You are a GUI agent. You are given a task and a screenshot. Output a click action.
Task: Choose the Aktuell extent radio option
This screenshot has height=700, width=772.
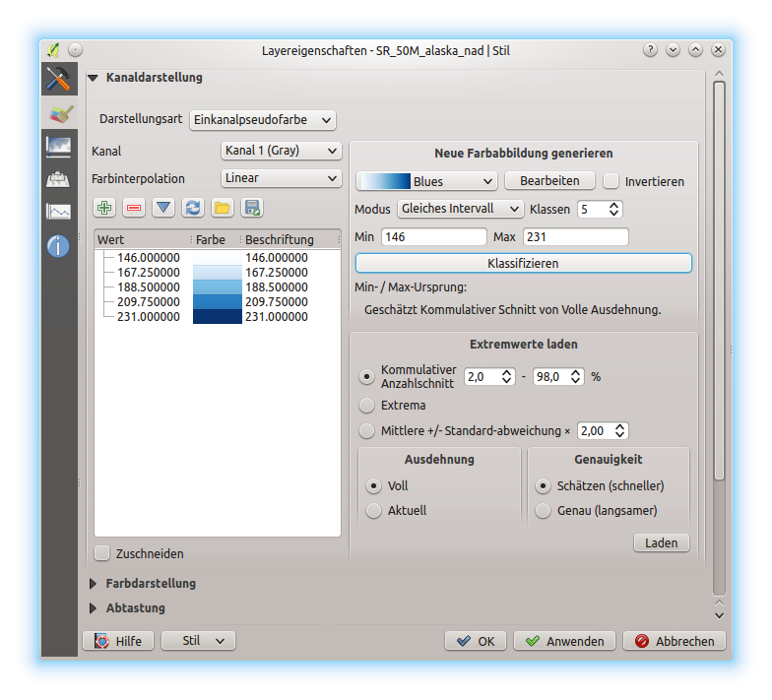click(373, 510)
